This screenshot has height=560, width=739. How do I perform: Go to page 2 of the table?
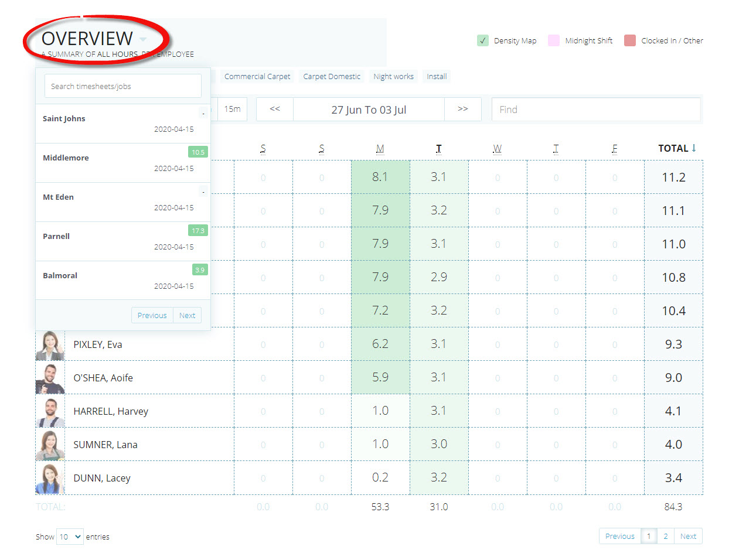point(665,536)
